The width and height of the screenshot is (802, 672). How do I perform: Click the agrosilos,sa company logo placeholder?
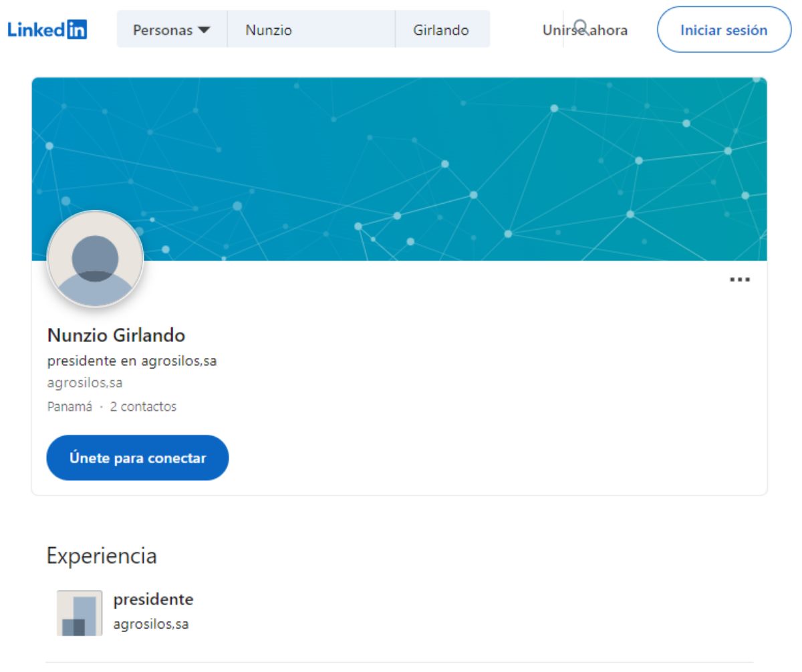[x=80, y=613]
